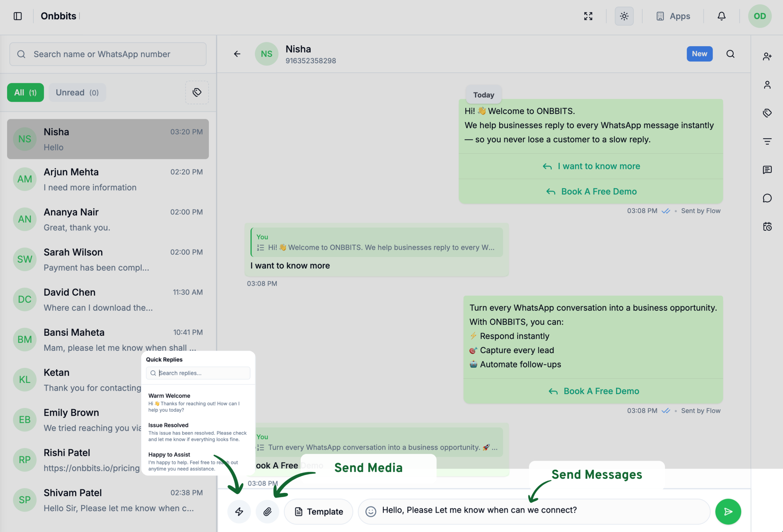Select the All (1) filter tab

(x=25, y=93)
